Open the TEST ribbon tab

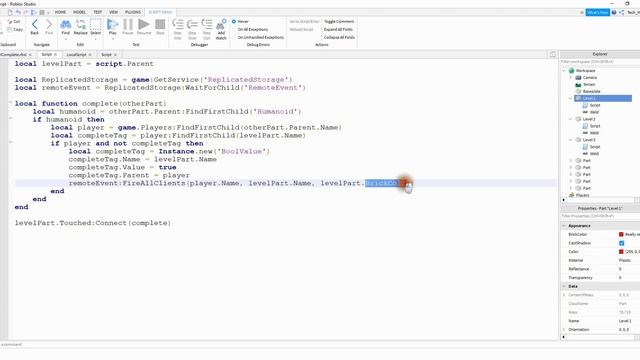coord(98,12)
